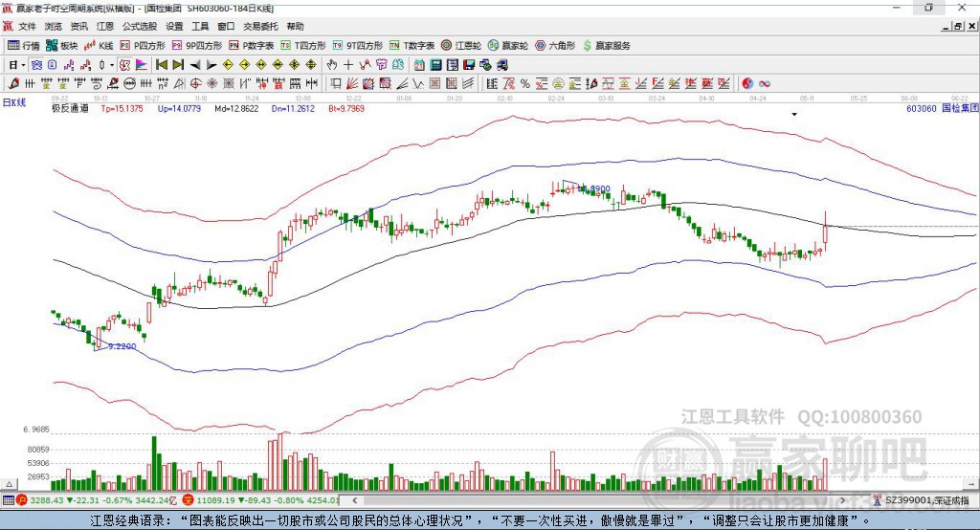
Task: Expand the 日 period dropdown
Action: tap(23, 65)
